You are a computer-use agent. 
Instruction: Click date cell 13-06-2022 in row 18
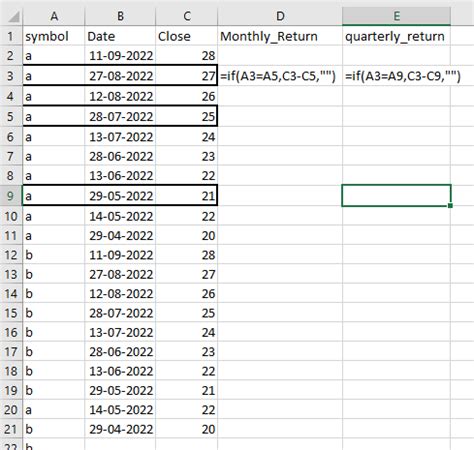(120, 371)
